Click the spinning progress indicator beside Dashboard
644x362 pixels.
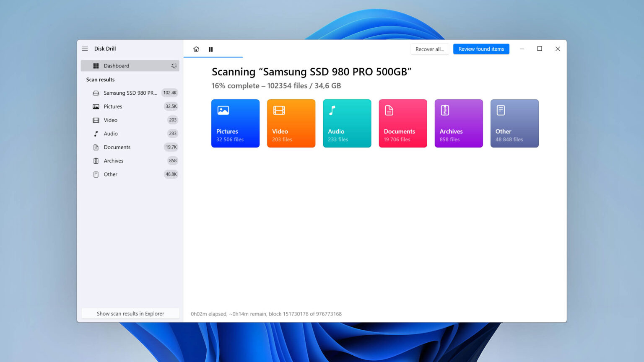pyautogui.click(x=174, y=65)
